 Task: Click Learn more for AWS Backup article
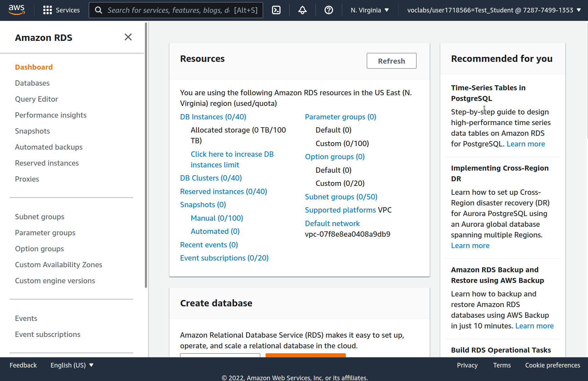pyautogui.click(x=534, y=326)
